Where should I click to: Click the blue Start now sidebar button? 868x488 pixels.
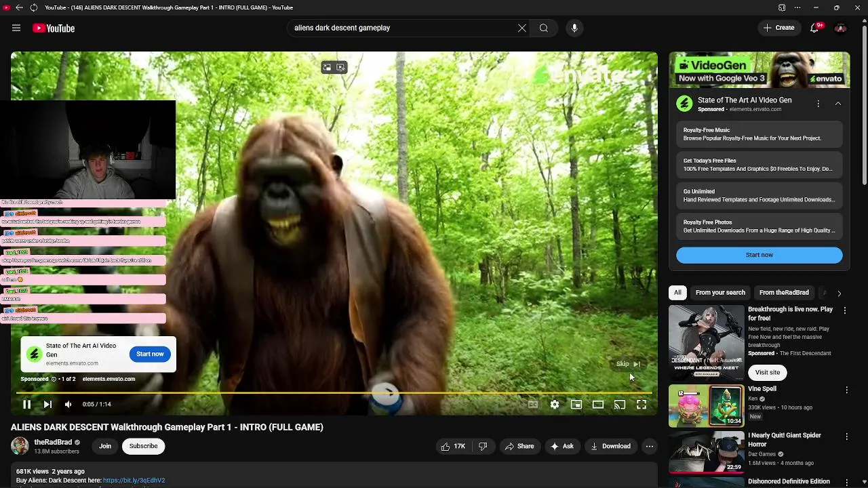(759, 255)
